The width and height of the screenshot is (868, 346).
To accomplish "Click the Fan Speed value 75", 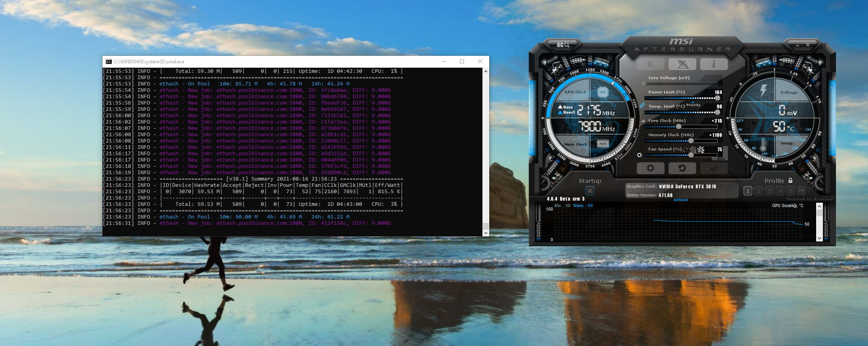I will [x=720, y=149].
